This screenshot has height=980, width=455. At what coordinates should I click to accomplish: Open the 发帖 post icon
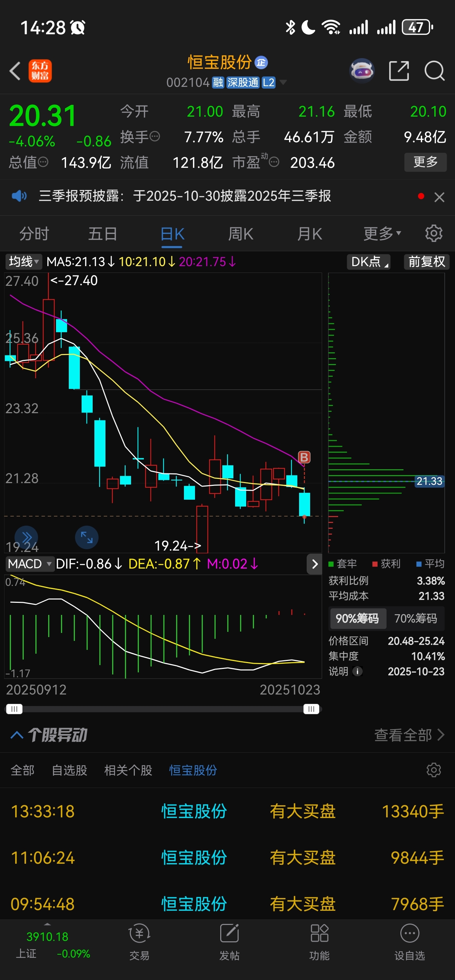click(x=229, y=942)
